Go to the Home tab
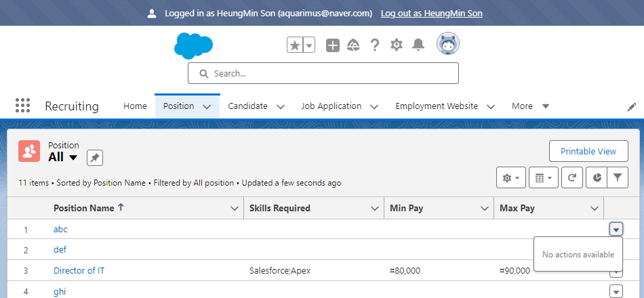644x298 pixels. [x=135, y=106]
